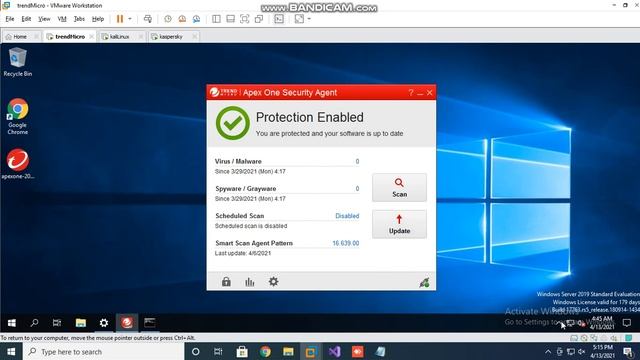Toggle the VMware library sidebar icon
Image resolution: width=640 pixels, height=360 pixels.
tap(216, 19)
